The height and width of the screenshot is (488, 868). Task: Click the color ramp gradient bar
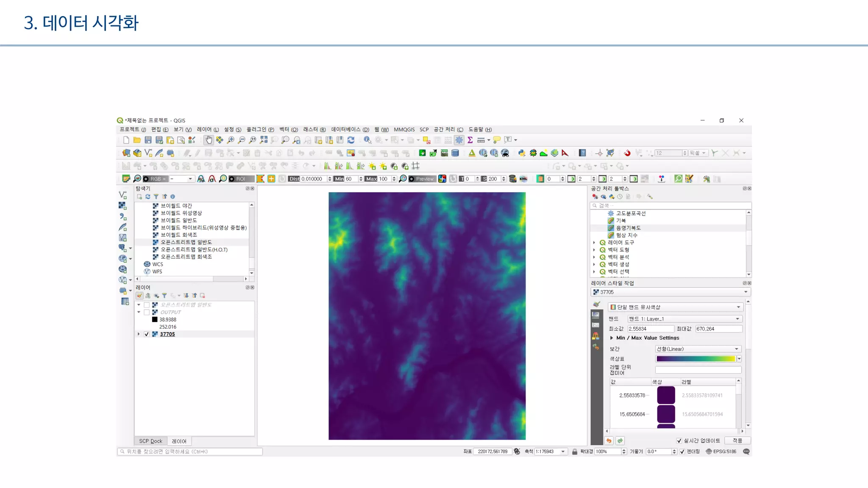[696, 359]
